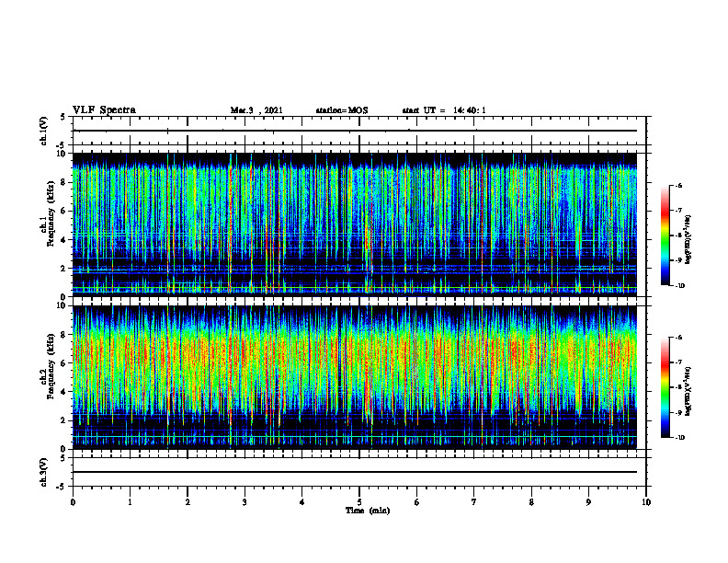Click the "6" kHz tick on ch.1 axis
Image resolution: width=728 pixels, height=563 pixels.
63,211
